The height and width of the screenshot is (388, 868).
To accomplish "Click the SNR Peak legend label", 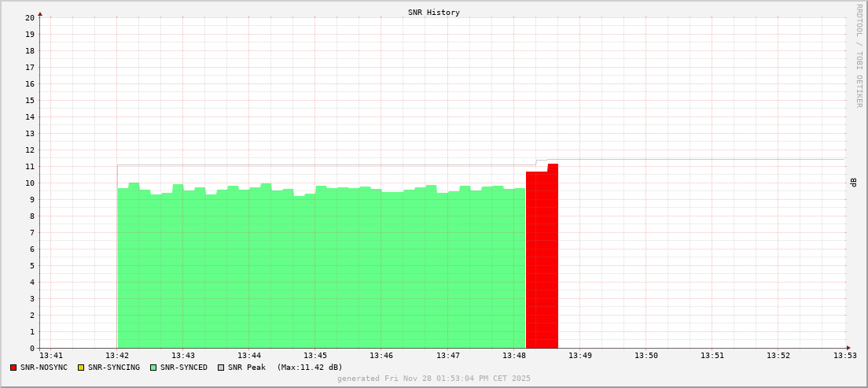I will pyautogui.click(x=247, y=368).
